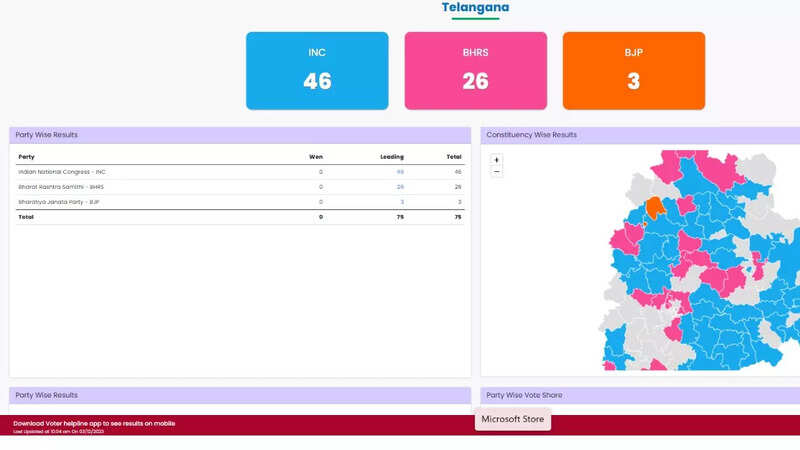Click the blue INC party card
Image resolution: width=800 pixels, height=450 pixels.
317,70
